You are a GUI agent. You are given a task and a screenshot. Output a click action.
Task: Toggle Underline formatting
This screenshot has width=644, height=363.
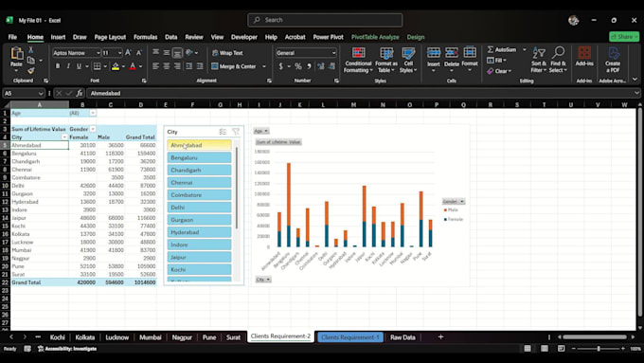(x=79, y=66)
